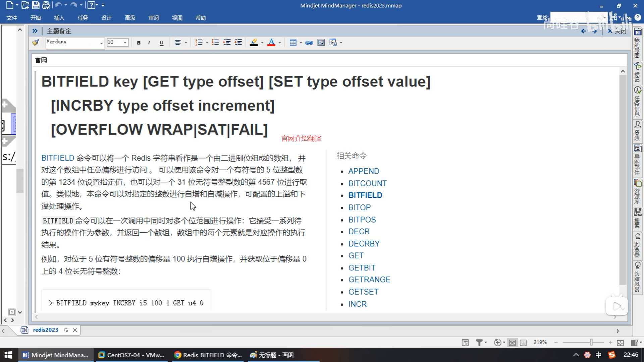Screen dimensions: 644x362
Task: Click the fit map icon in status bar
Action: [620, 342]
